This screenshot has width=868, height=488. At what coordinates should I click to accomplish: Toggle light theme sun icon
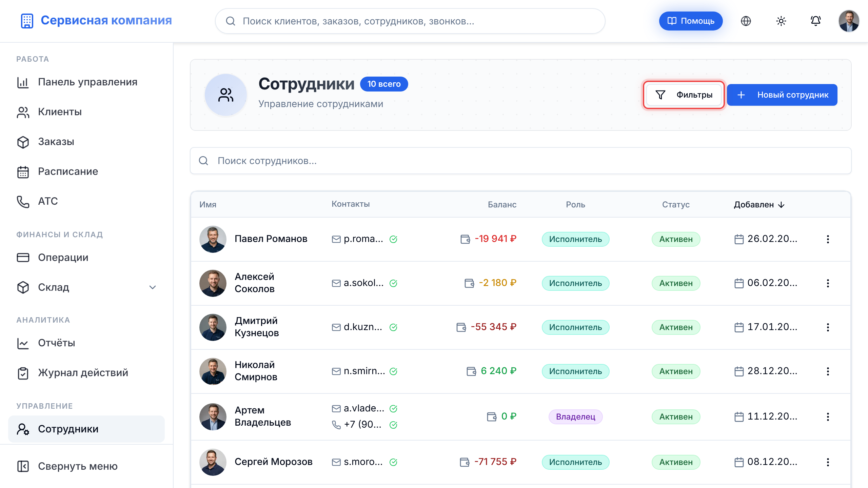click(781, 21)
